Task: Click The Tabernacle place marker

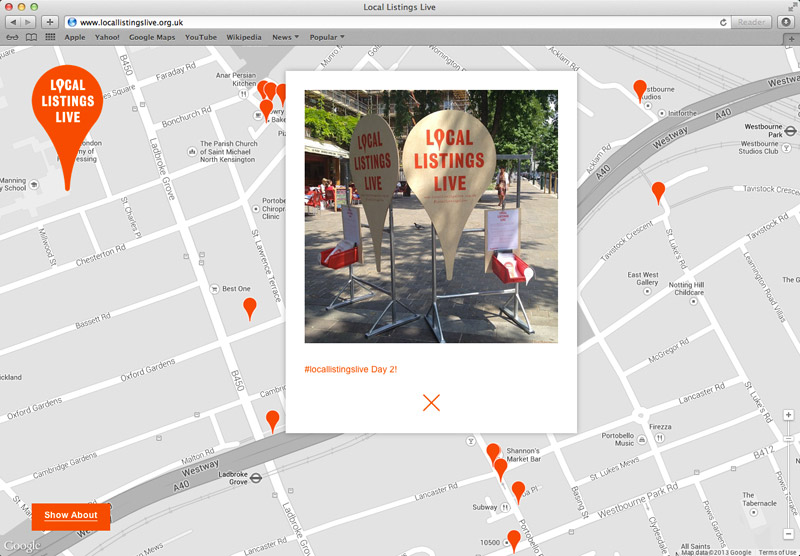Action: click(754, 512)
